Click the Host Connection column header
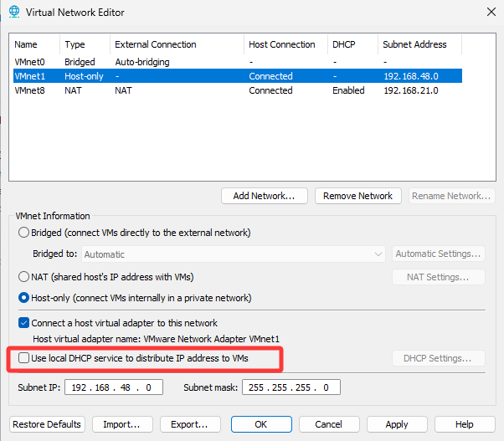This screenshot has width=504, height=441. [282, 44]
